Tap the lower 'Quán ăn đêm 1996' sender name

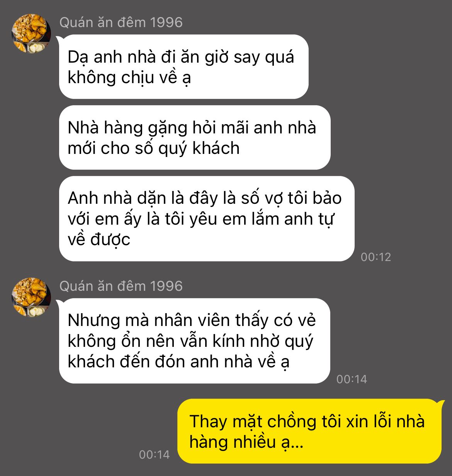(x=121, y=286)
